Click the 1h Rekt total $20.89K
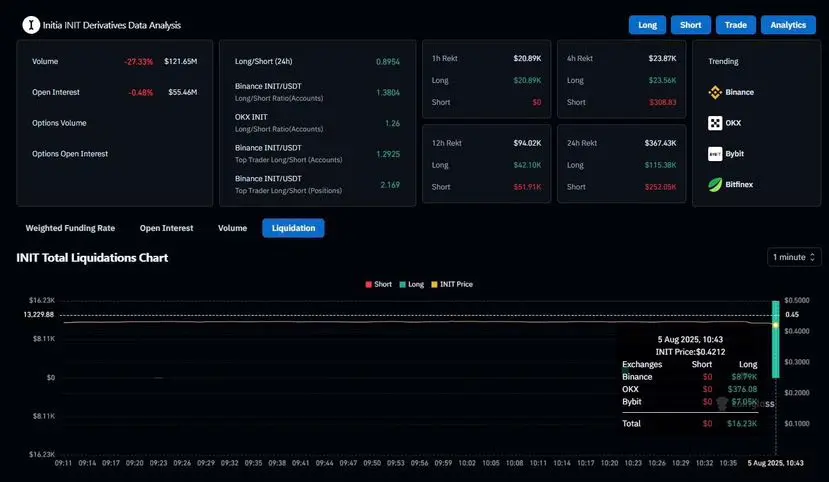The image size is (829, 482). coord(527,58)
